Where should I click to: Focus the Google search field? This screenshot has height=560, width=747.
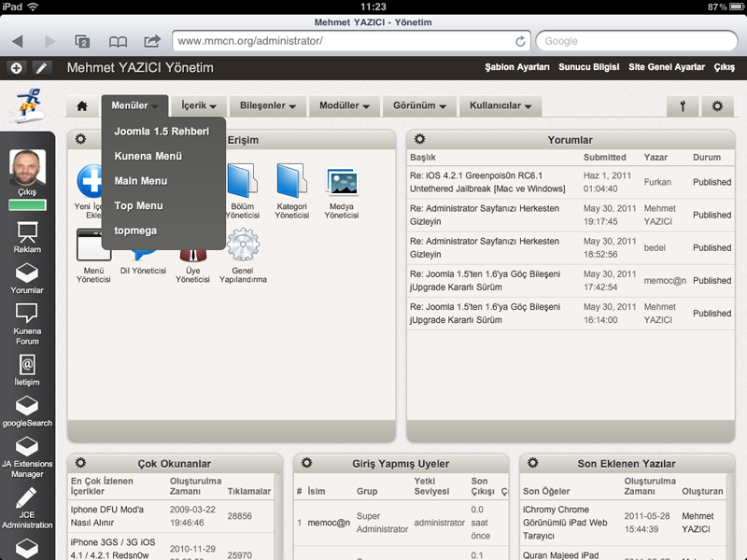pos(637,41)
